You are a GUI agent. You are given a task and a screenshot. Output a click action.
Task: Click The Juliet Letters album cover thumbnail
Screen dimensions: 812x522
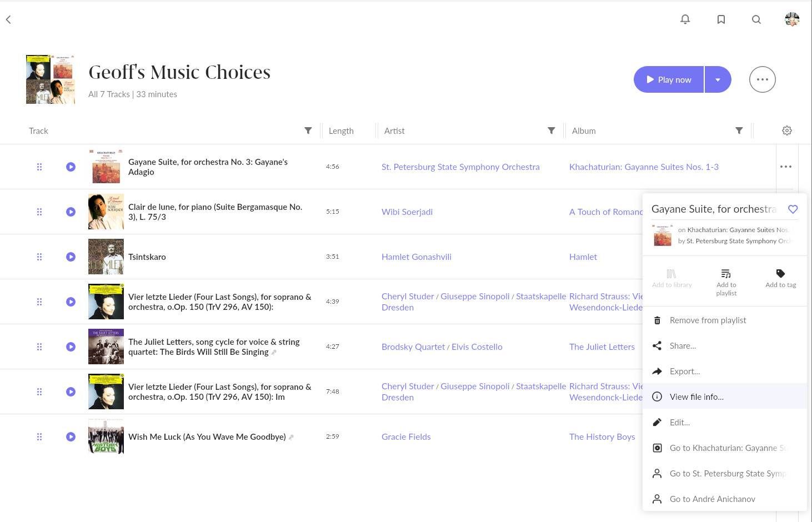click(106, 347)
